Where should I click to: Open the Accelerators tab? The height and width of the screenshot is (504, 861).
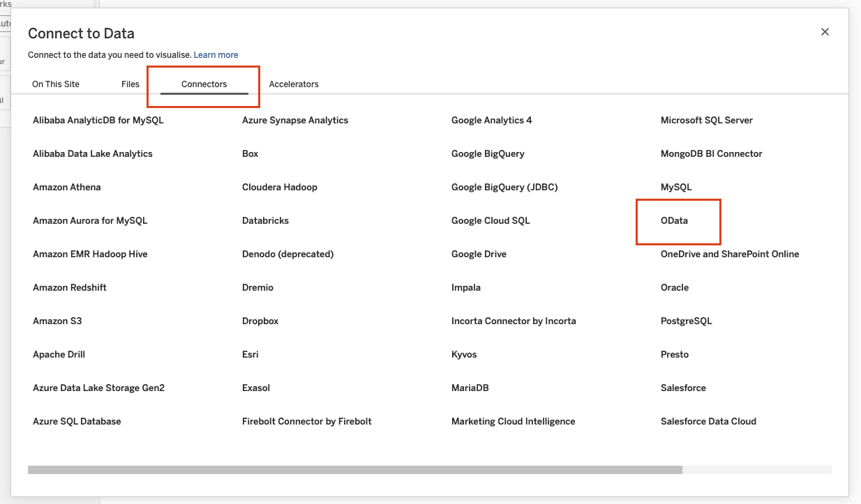[294, 84]
